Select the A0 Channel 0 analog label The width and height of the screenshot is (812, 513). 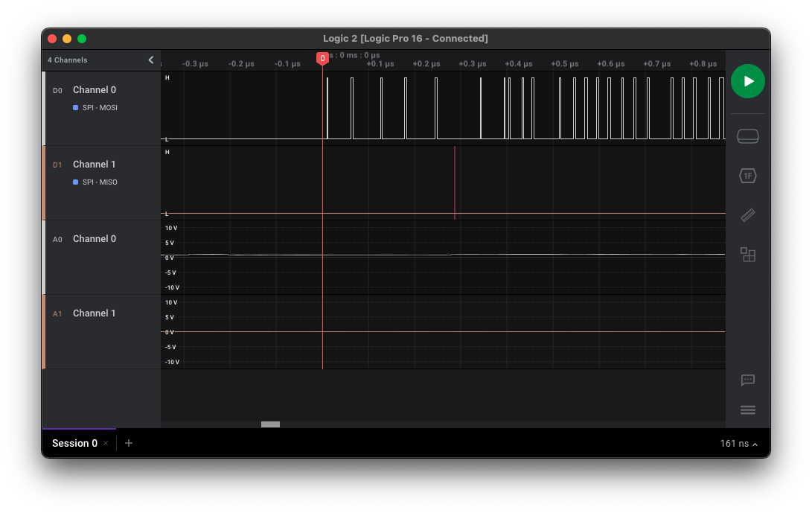pyautogui.click(x=95, y=239)
